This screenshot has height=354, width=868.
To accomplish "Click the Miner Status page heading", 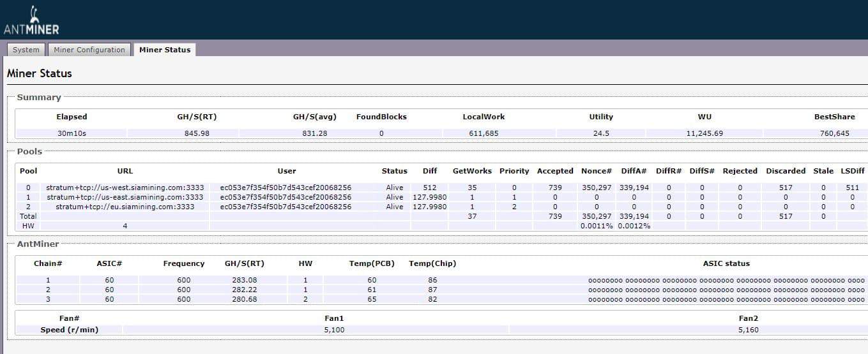I will 40,73.
